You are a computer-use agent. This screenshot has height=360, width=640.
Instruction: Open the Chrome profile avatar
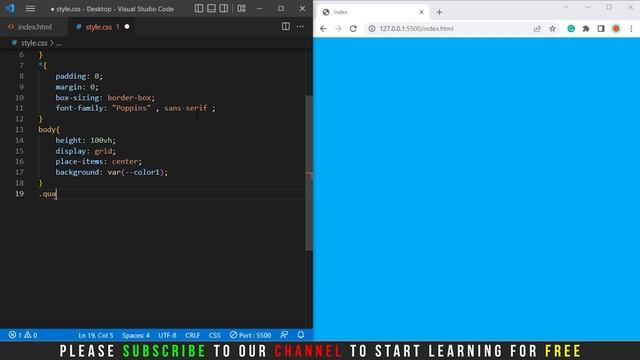click(616, 29)
